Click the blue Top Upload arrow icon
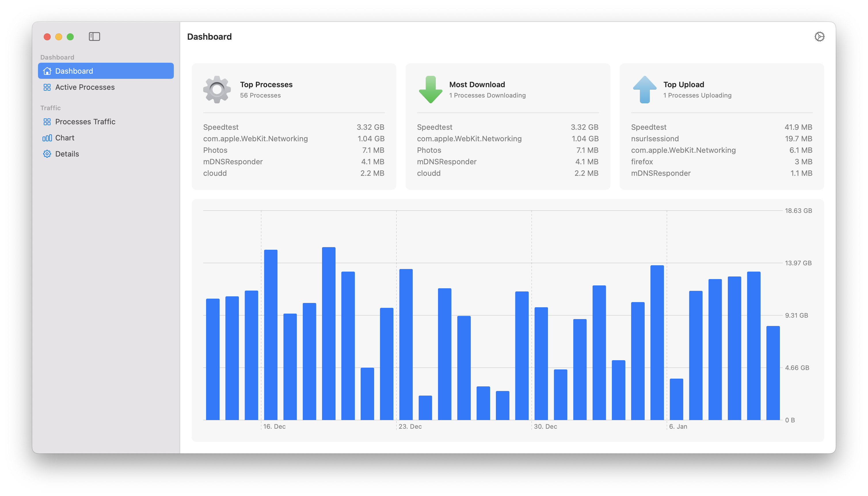Viewport: 868px width, 496px height. (x=645, y=89)
